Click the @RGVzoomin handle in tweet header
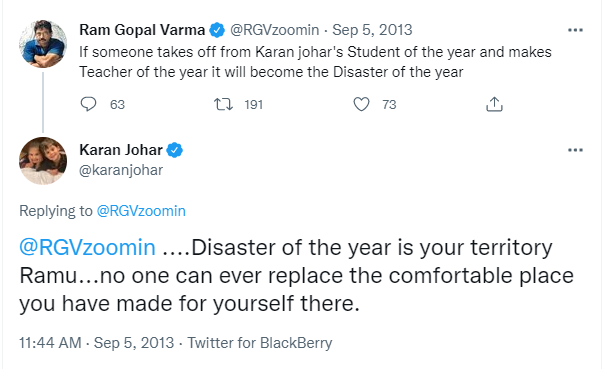This screenshot has height=369, width=602. pyautogui.click(x=275, y=30)
